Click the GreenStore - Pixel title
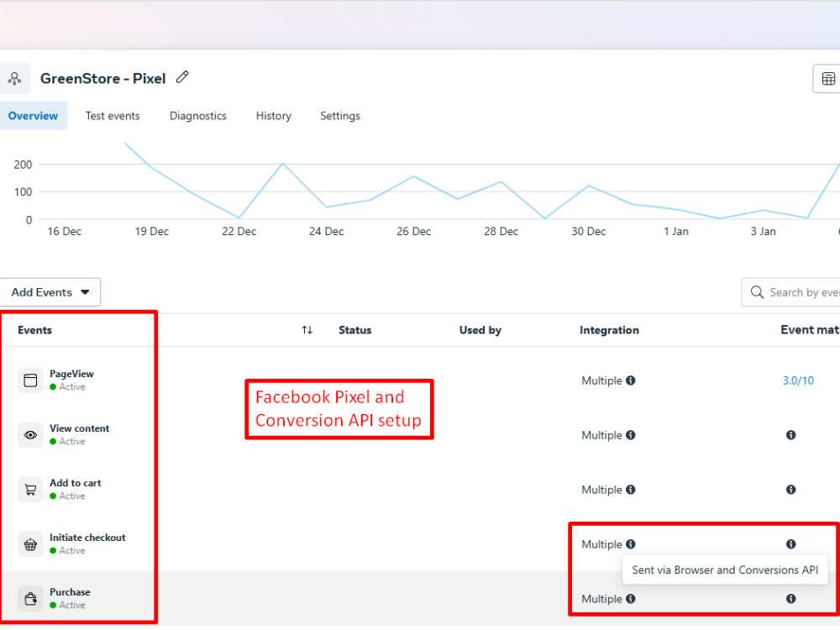The height and width of the screenshot is (630, 840). click(102, 79)
